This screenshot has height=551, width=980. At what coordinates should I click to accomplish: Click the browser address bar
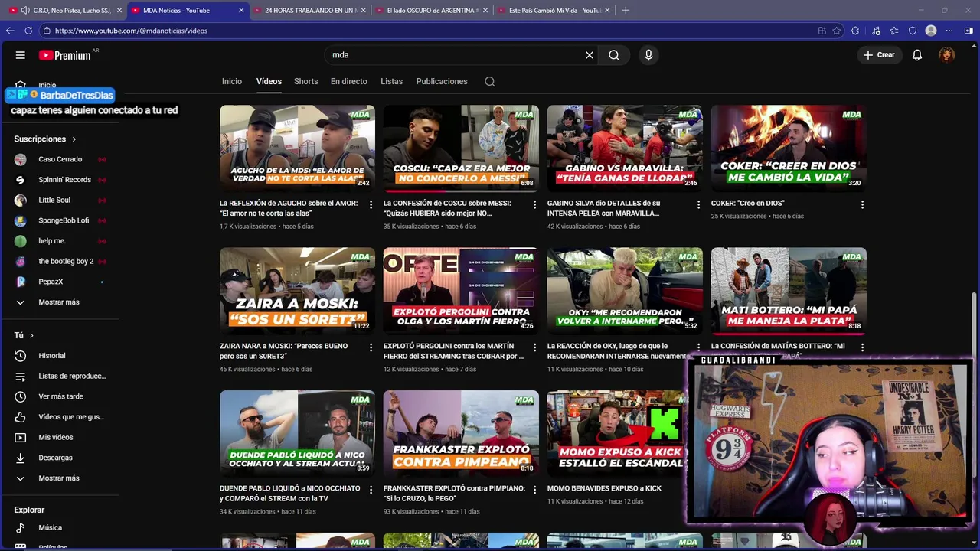pyautogui.click(x=429, y=31)
